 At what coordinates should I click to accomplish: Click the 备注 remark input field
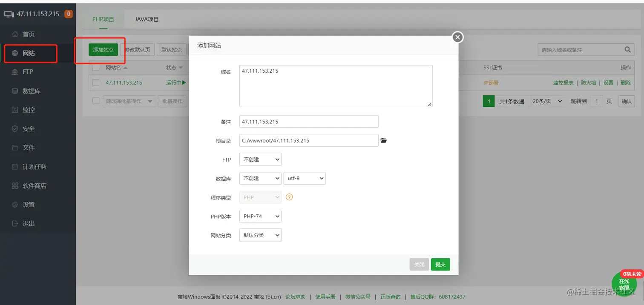pos(309,121)
